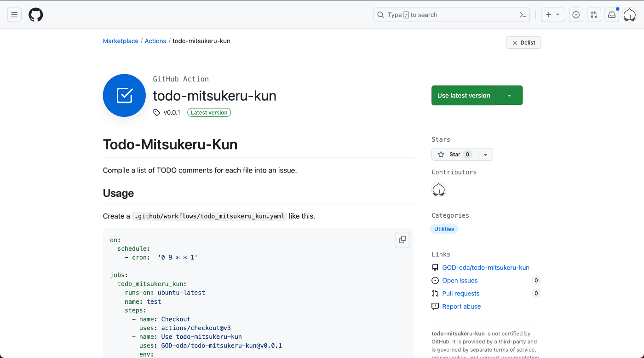Star the todo-mitsukeru-kun action
Image resolution: width=644 pixels, height=358 pixels.
coord(454,154)
